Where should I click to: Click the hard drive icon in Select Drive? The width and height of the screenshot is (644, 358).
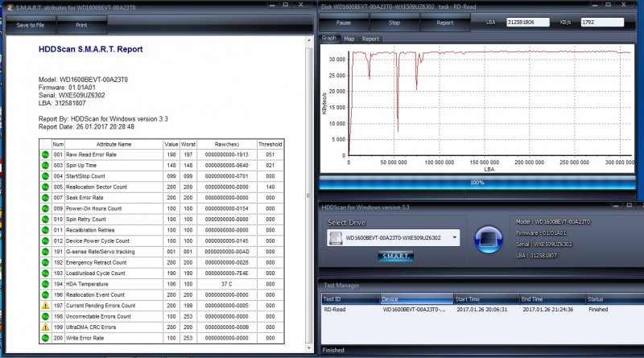(336, 238)
